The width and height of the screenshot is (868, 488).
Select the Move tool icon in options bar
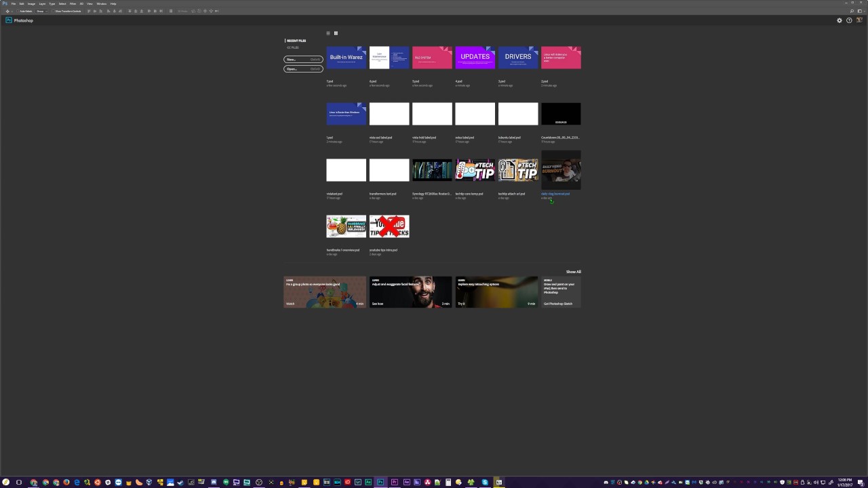pyautogui.click(x=7, y=11)
